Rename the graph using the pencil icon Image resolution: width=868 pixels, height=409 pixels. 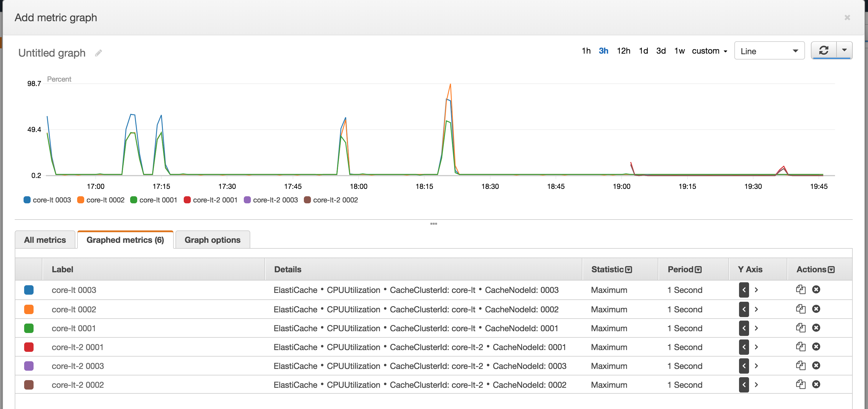(x=98, y=53)
